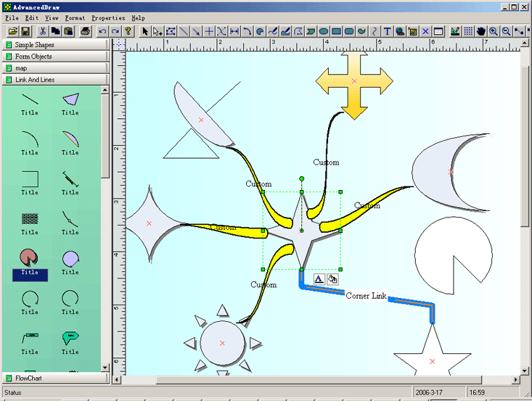Click the Zoom Out magnifier icon
This screenshot has width=532, height=401.
506,31
